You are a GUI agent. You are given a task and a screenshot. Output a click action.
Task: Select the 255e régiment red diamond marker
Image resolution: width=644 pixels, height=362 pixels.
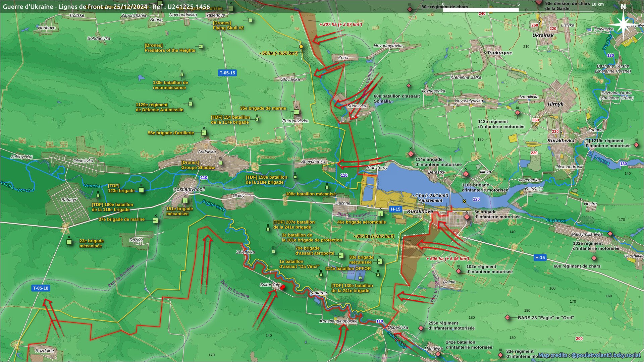[x=421, y=328]
